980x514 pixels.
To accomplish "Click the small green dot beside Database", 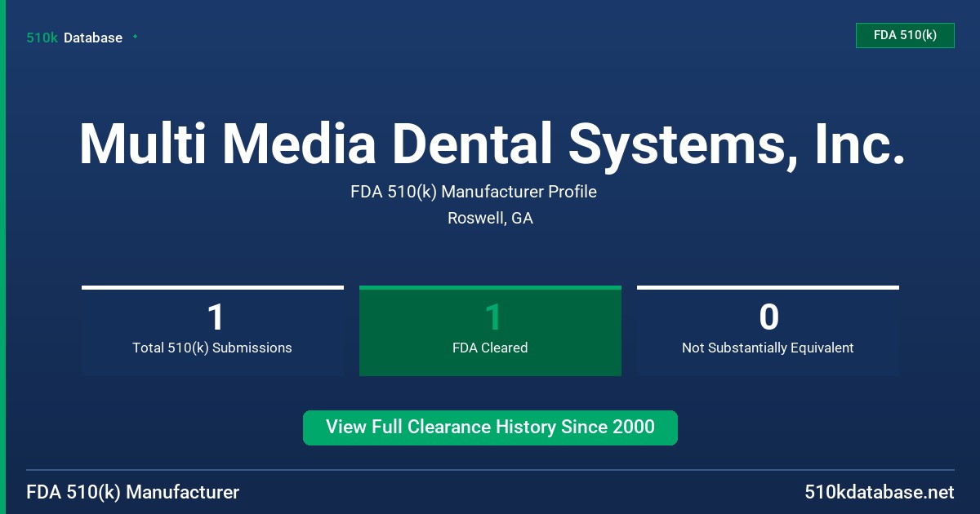I will pyautogui.click(x=135, y=37).
